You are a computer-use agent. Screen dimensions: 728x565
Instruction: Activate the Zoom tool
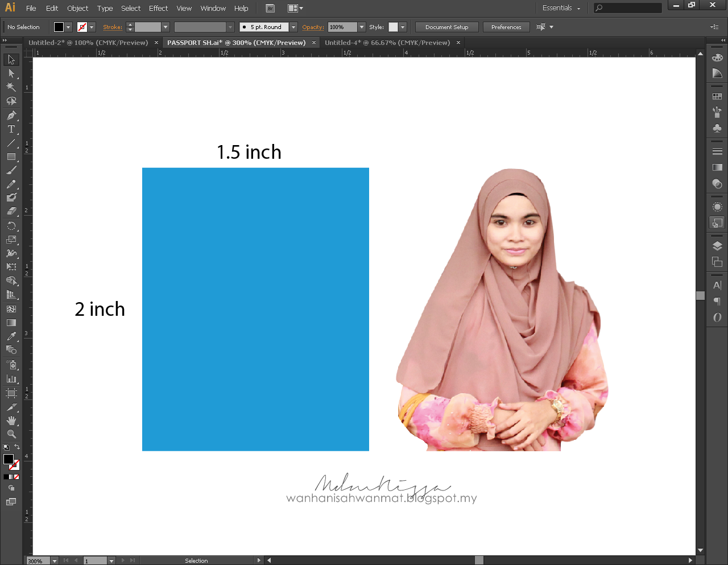pyautogui.click(x=12, y=434)
